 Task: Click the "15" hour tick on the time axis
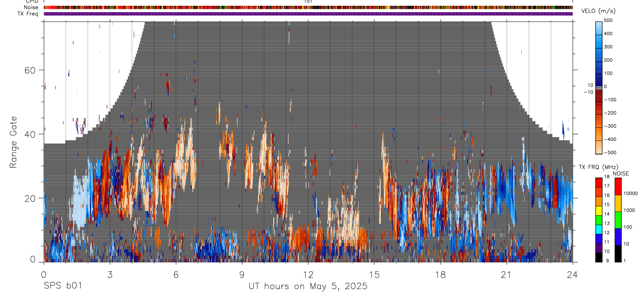click(374, 274)
